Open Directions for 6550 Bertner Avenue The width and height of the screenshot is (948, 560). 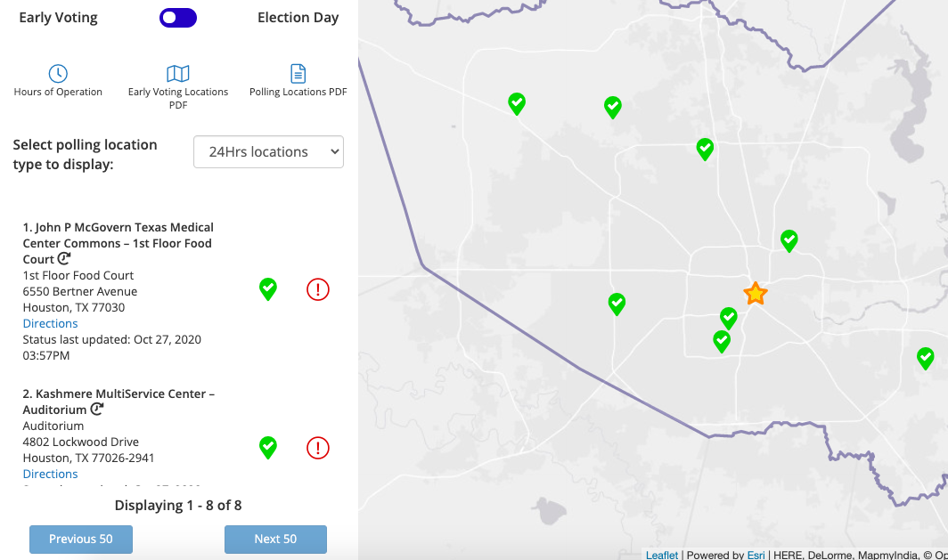point(50,323)
